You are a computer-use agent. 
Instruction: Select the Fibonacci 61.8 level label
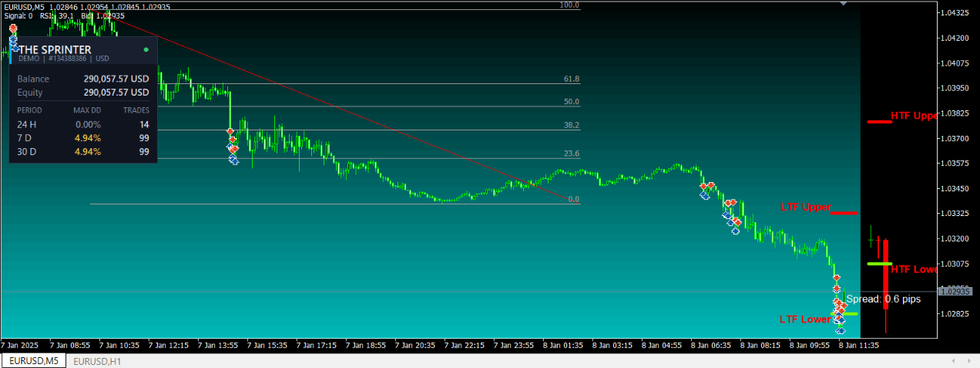tap(572, 79)
